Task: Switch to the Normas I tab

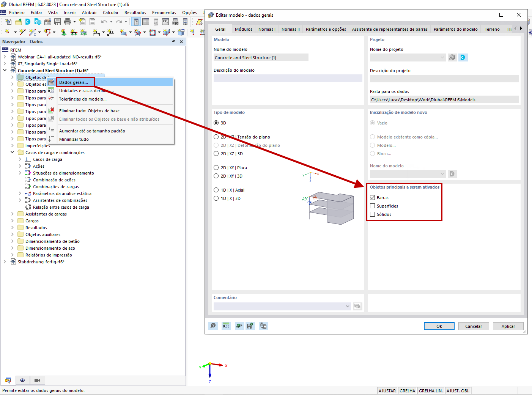Action: (267, 29)
